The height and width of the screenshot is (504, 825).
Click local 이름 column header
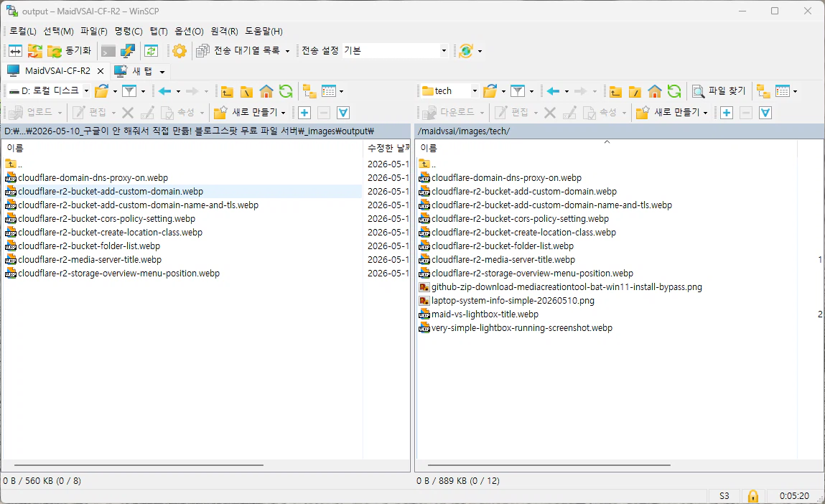pyautogui.click(x=182, y=149)
